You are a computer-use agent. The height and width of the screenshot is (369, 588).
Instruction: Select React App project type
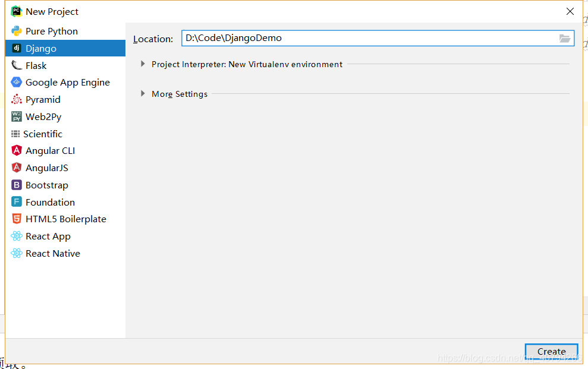65,236
